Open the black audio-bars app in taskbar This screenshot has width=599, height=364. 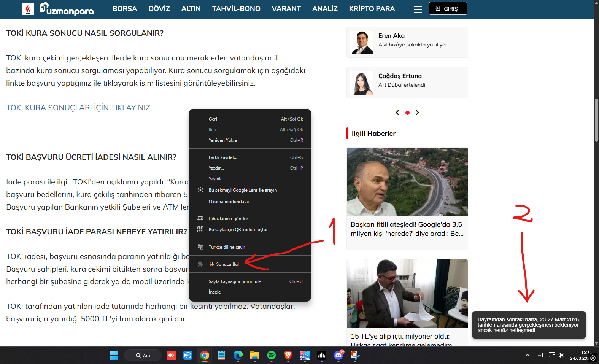tap(322, 355)
